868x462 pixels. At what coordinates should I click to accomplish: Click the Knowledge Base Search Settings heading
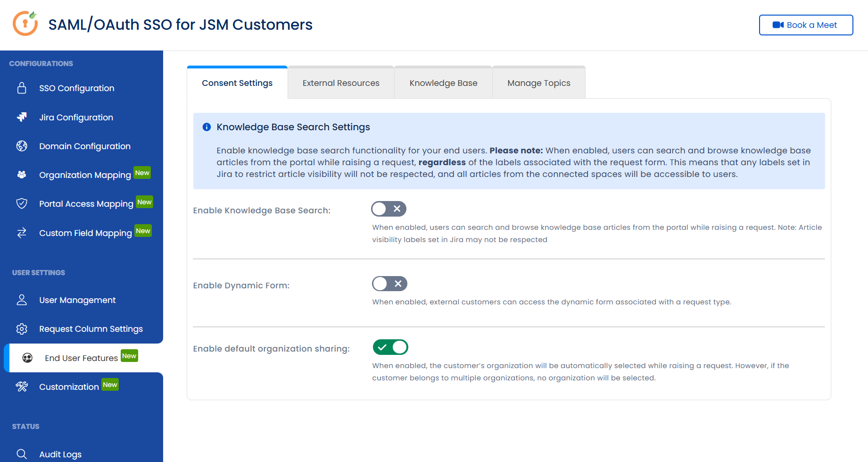tap(293, 127)
